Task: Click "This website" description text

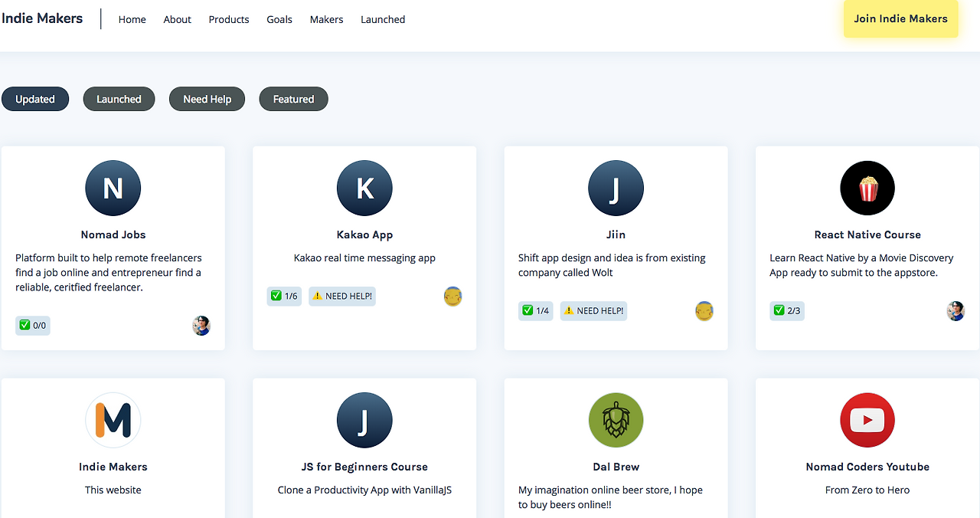Action: (113, 490)
